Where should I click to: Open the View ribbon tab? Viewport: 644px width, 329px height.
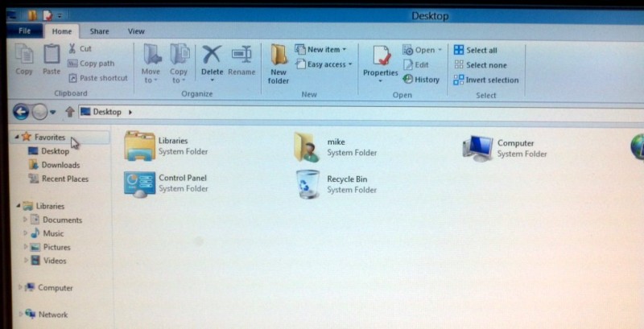136,31
